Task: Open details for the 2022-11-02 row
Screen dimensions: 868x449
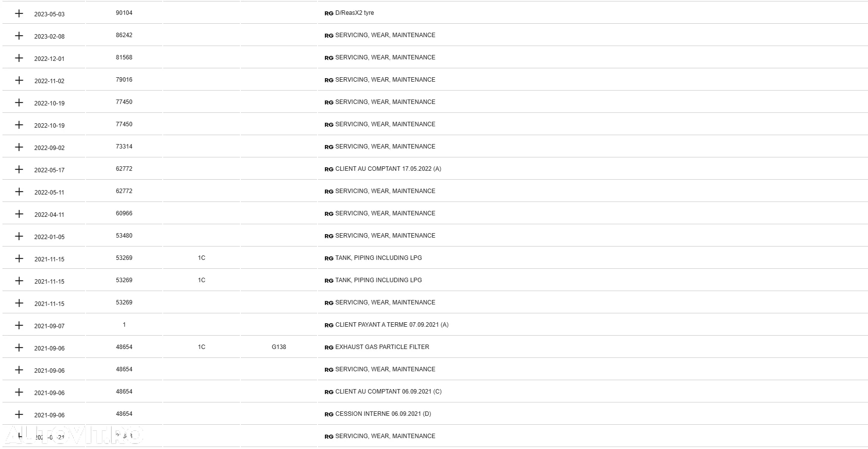Action: (19, 80)
